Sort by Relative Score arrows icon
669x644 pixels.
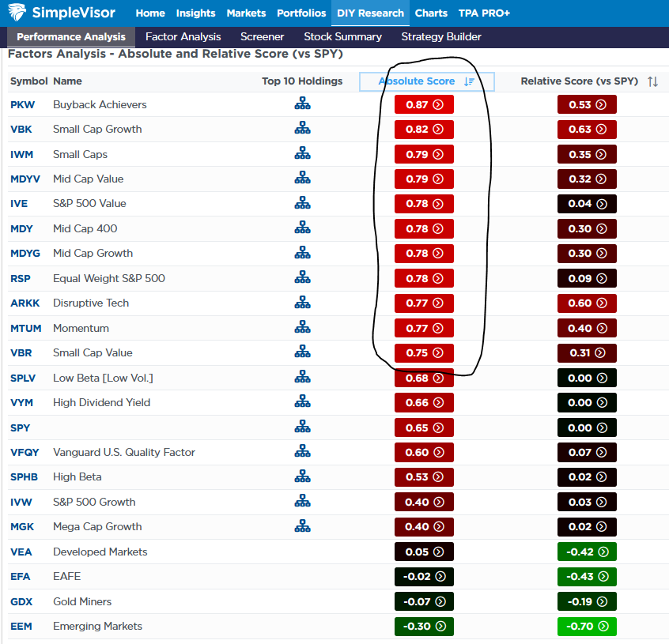click(x=652, y=81)
